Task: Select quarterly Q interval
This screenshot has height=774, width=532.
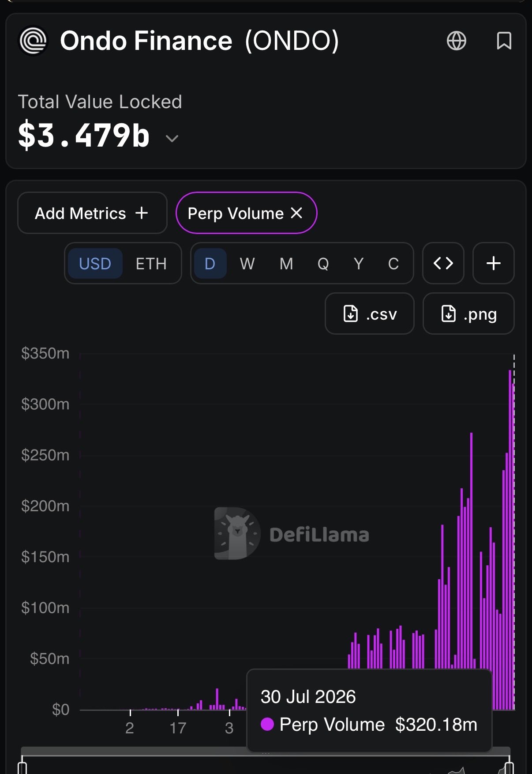Action: coord(323,264)
